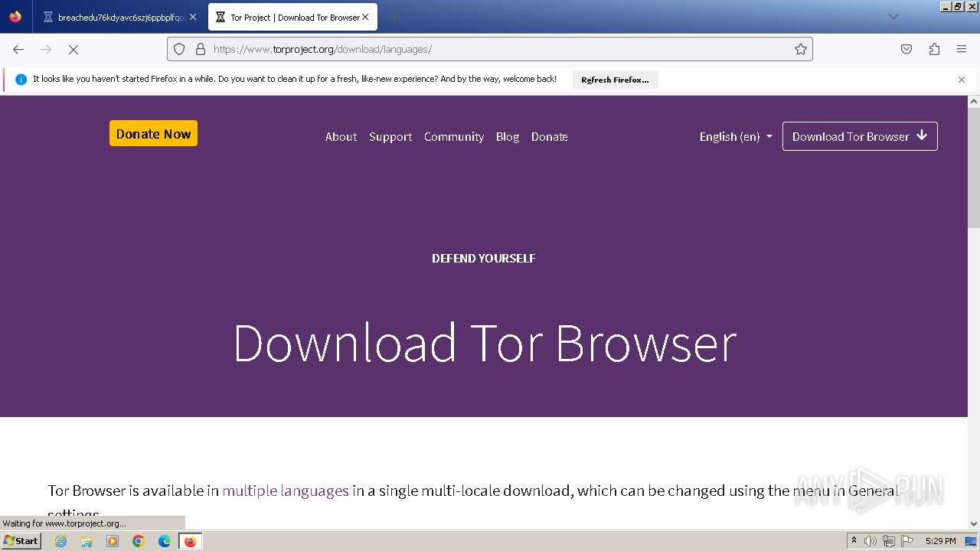Image resolution: width=980 pixels, height=551 pixels.
Task: Bookmark this page with the star
Action: [x=801, y=49]
